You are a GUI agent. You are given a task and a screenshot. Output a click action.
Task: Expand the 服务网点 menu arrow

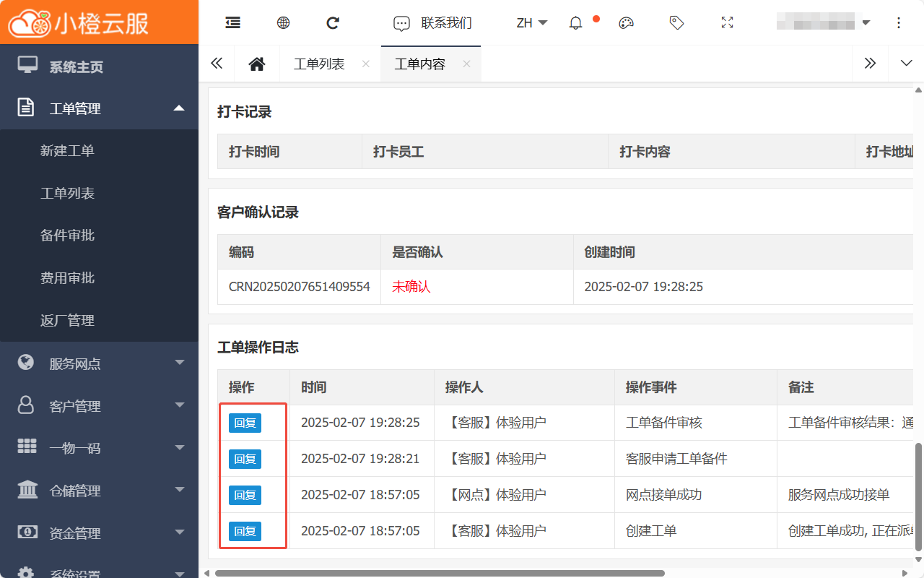click(180, 363)
